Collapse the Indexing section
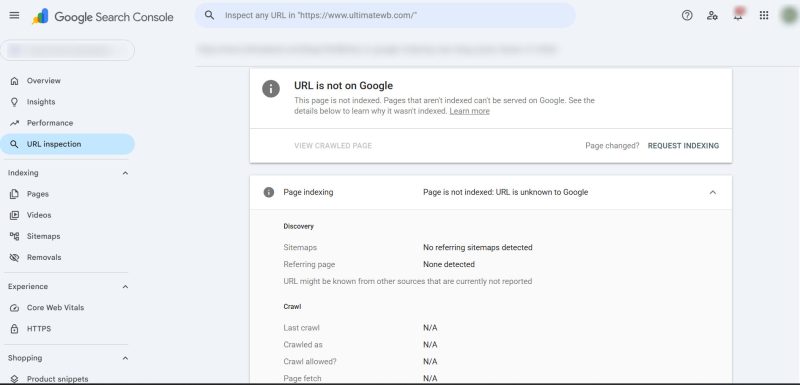 pyautogui.click(x=125, y=173)
